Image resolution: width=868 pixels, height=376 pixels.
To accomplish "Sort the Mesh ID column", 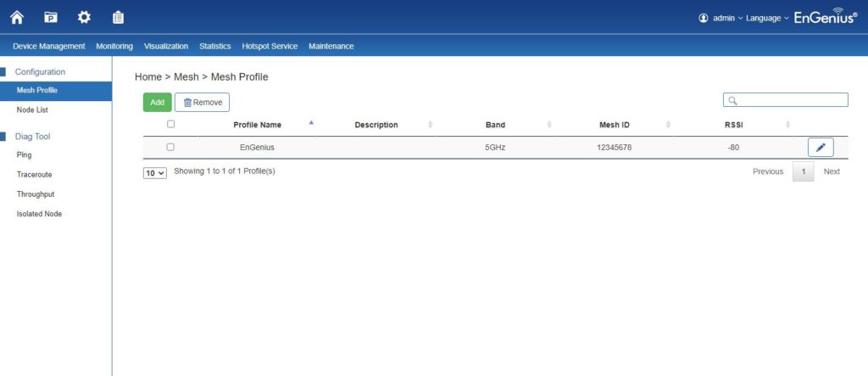I will click(668, 125).
